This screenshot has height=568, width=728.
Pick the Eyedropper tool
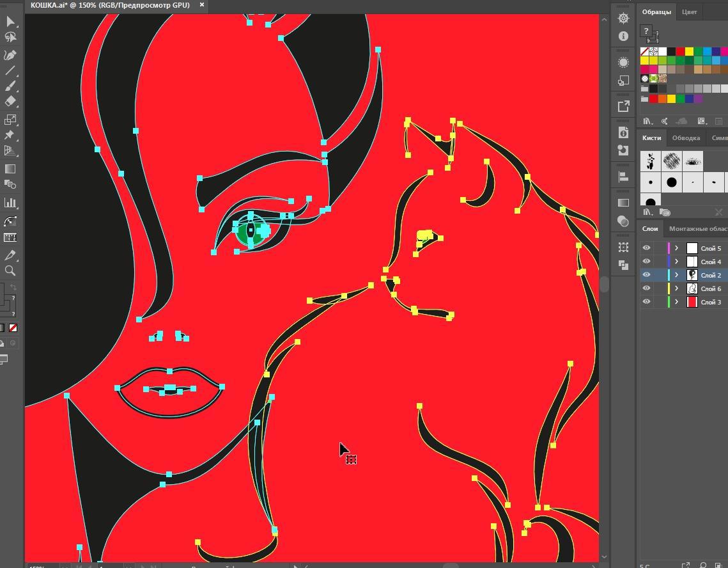[x=10, y=255]
